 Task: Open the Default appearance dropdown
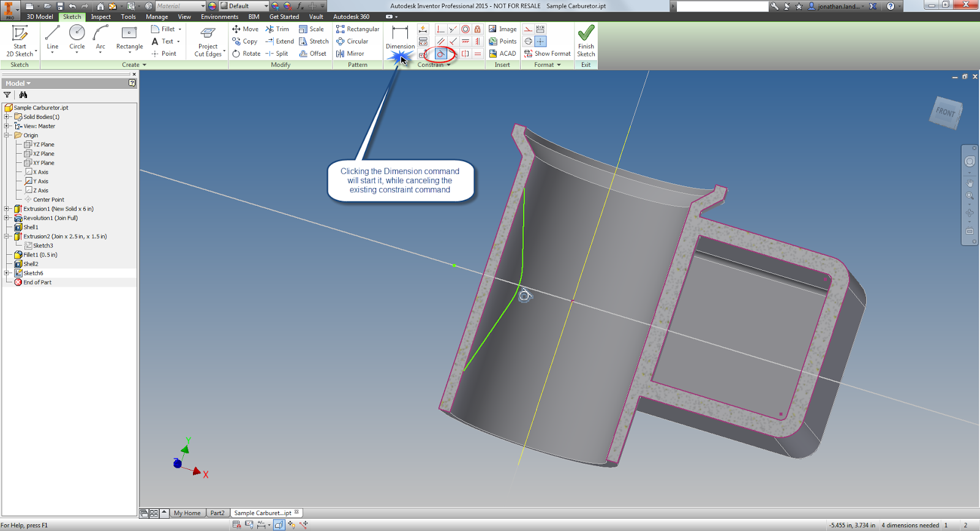244,6
